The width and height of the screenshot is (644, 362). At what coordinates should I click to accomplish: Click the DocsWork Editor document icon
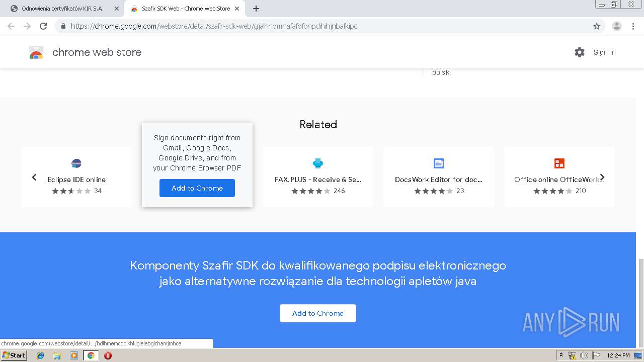439,163
